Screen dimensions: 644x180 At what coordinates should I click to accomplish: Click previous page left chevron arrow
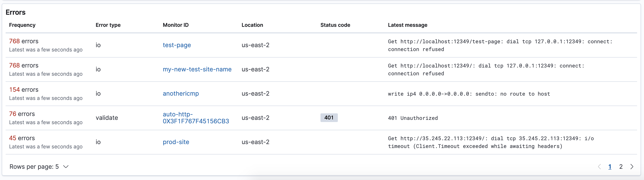(x=599, y=167)
